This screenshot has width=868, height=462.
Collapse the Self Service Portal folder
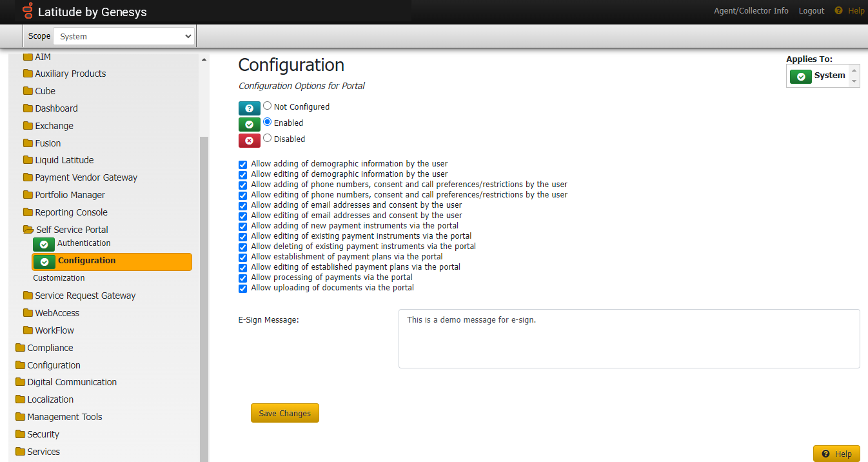(28, 230)
